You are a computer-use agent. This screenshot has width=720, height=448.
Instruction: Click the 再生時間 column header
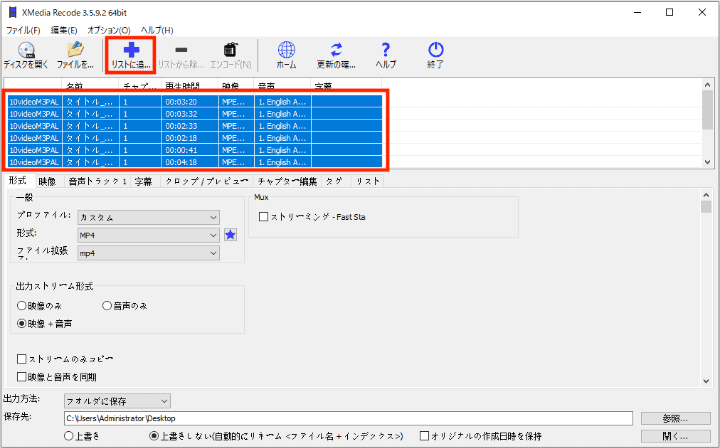tap(190, 85)
